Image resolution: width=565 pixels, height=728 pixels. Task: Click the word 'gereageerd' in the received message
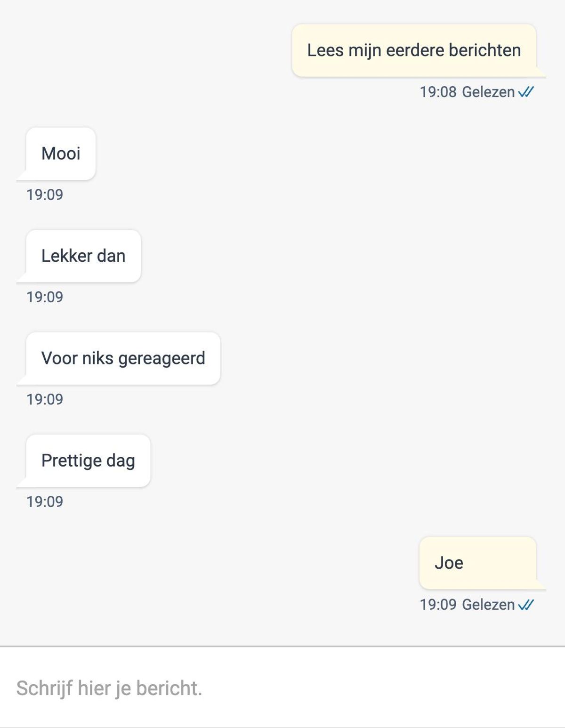click(161, 359)
